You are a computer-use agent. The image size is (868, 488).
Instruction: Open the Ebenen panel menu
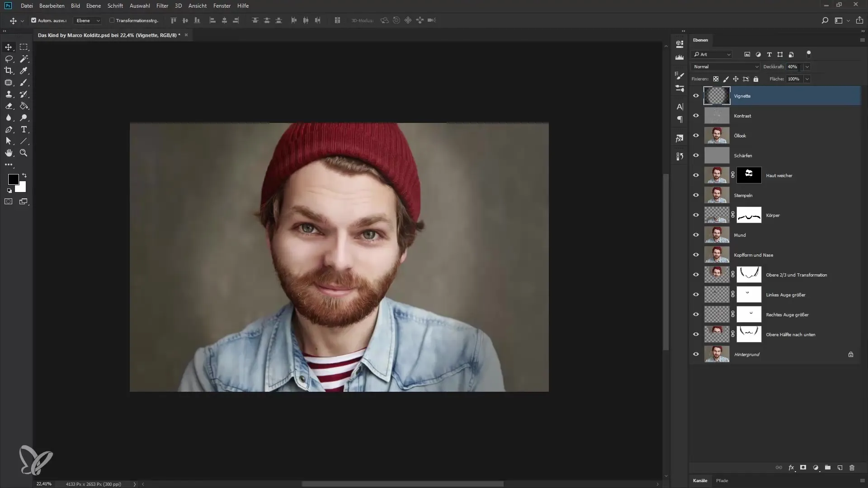(x=862, y=40)
